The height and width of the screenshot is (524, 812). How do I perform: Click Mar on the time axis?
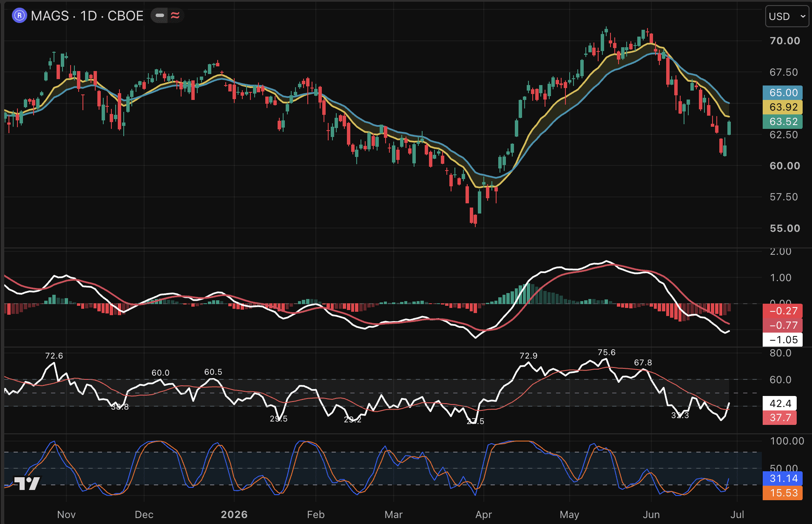[394, 515]
